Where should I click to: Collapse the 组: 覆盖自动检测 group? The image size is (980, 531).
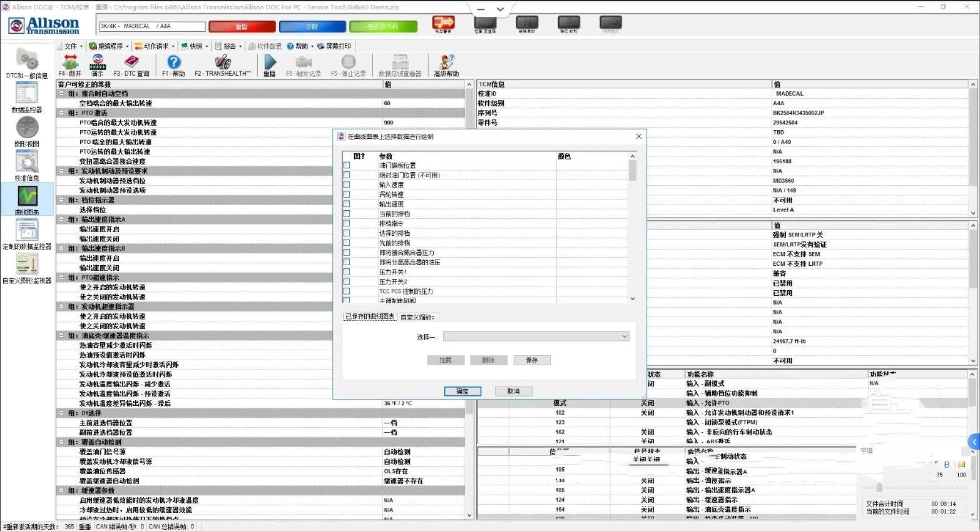61,442
